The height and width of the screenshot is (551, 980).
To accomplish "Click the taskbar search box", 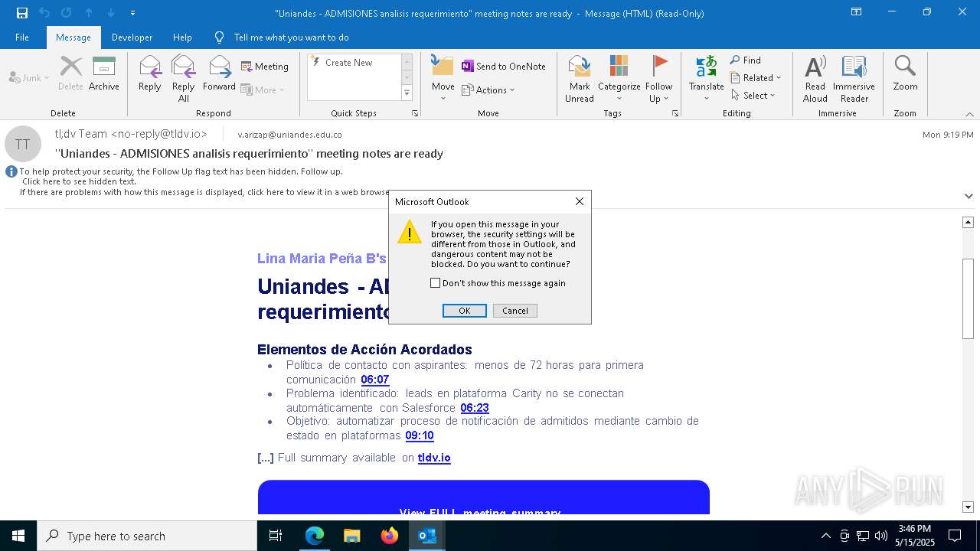I will (x=147, y=536).
